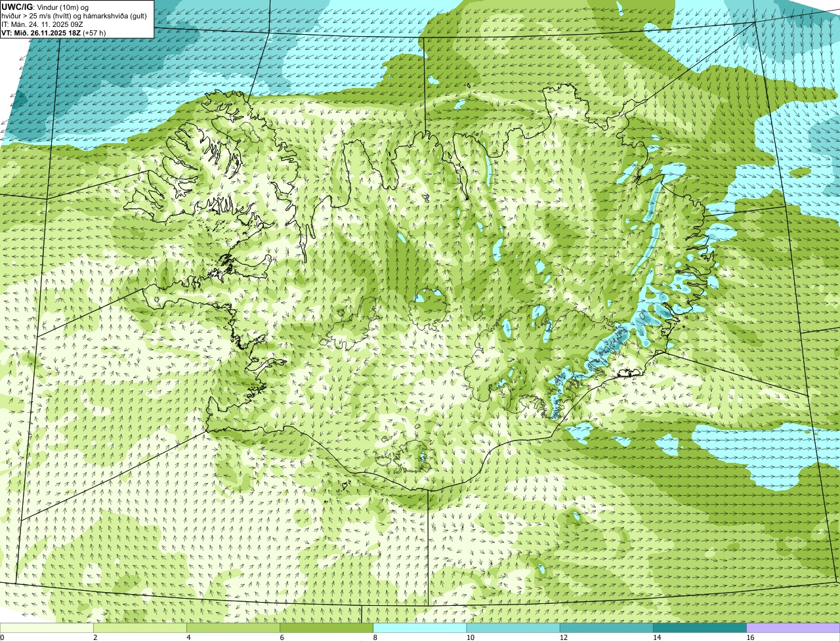Image resolution: width=840 pixels, height=642 pixels.
Task: Click the 2–4 m/s light green swatch
Action: point(141,628)
